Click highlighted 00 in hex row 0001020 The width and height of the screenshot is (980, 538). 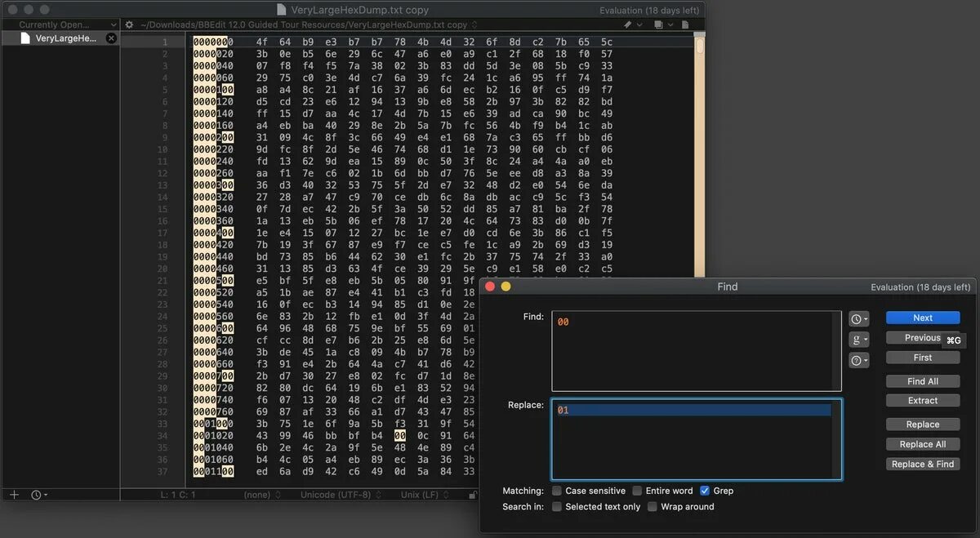point(399,436)
